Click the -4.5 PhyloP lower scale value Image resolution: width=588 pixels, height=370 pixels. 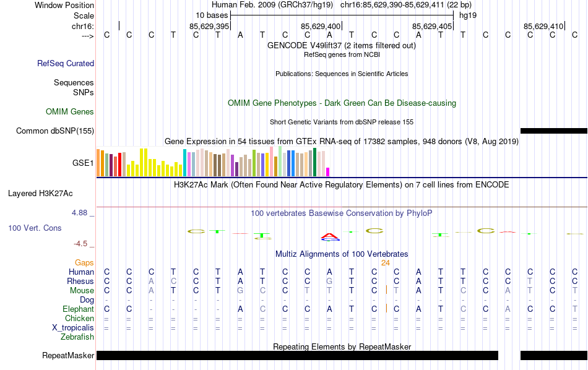tap(80, 244)
